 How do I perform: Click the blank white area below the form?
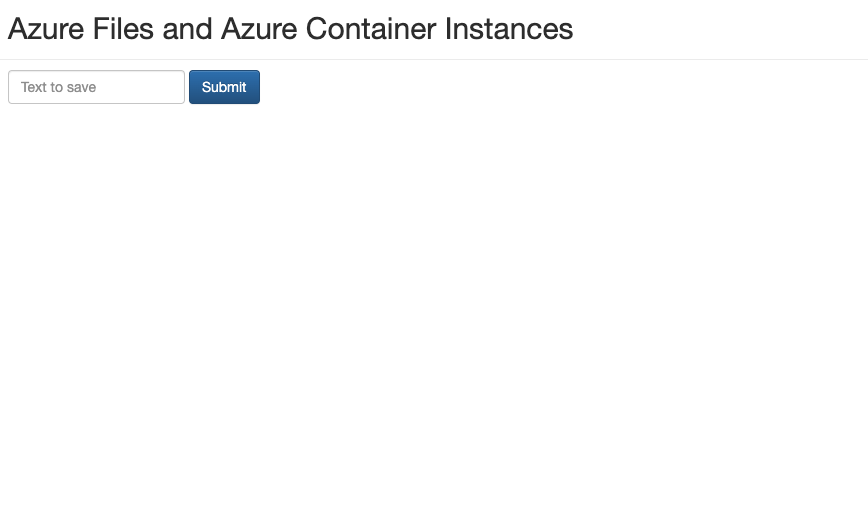pos(434,310)
